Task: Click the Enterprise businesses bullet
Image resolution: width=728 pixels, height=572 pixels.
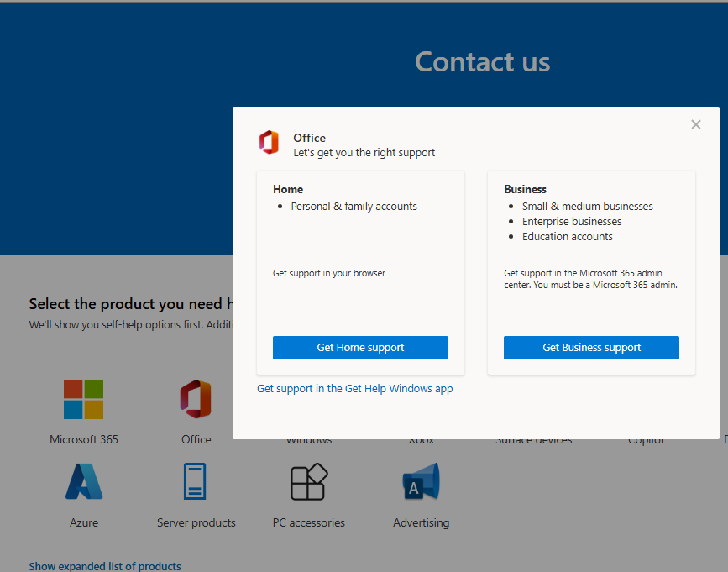Action: pos(572,222)
